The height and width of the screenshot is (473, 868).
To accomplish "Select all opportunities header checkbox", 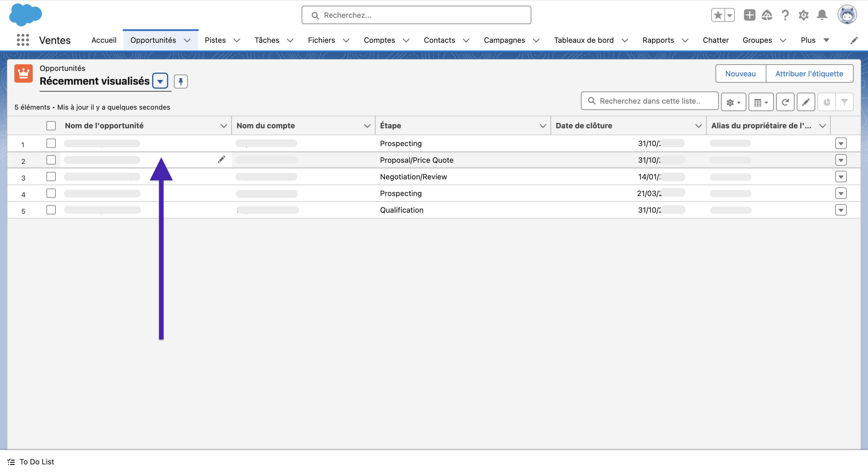I will pos(51,126).
